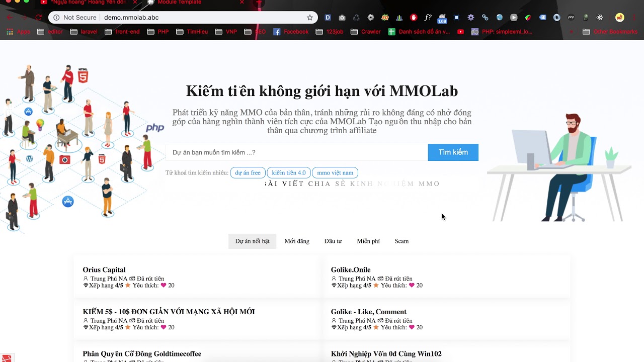
Task: Click the PHP extension icon in toolbar
Action: click(x=571, y=18)
